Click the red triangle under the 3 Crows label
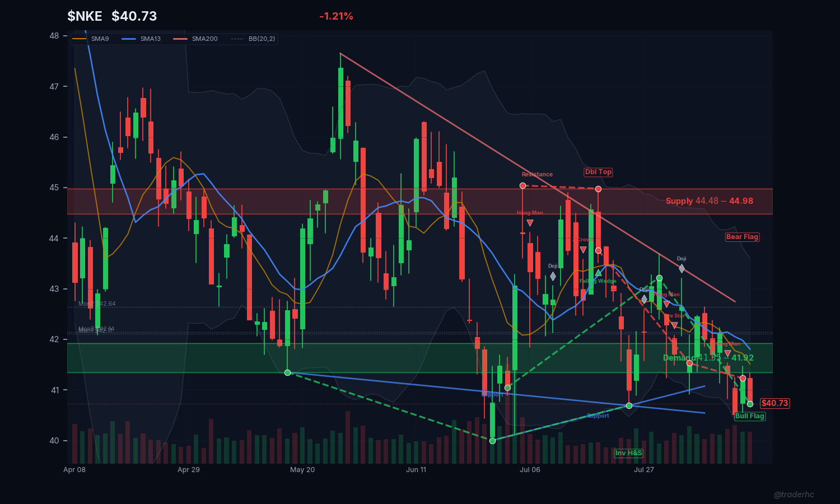 (x=583, y=250)
